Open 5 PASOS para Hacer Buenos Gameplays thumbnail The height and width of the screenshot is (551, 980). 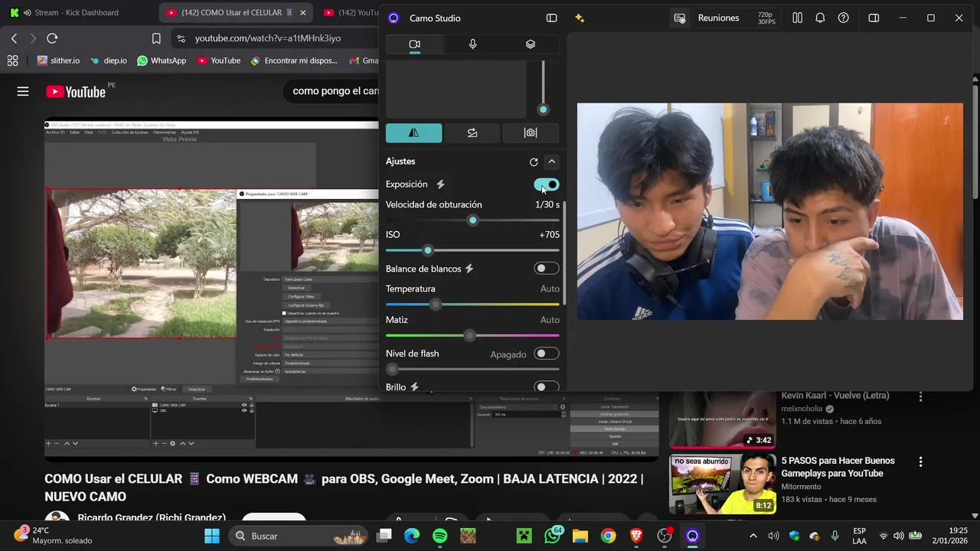723,484
